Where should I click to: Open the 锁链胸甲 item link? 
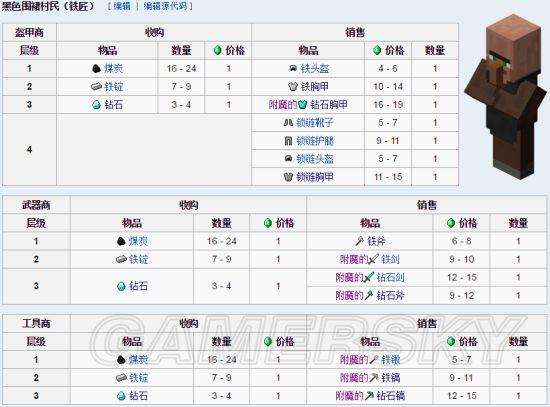pyautogui.click(x=315, y=177)
